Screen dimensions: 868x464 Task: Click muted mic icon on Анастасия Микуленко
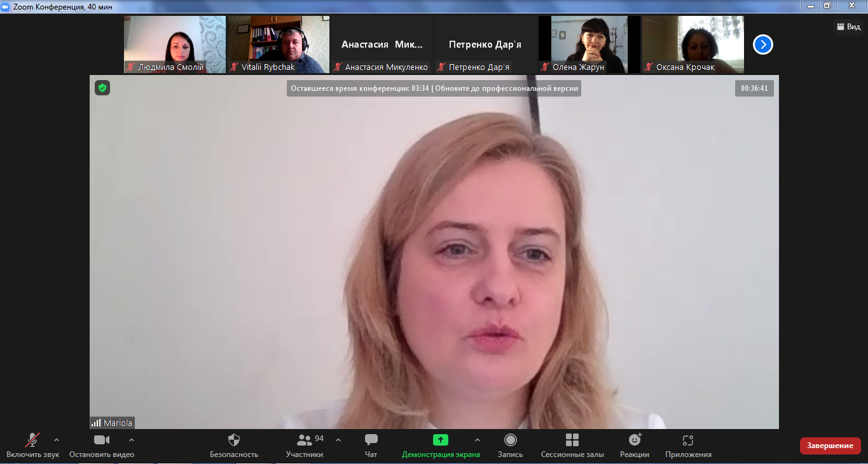point(338,67)
